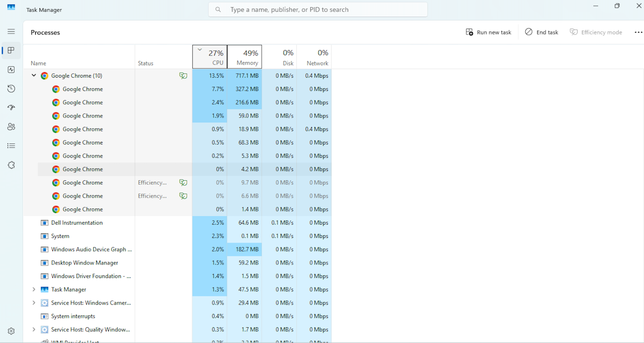Image resolution: width=644 pixels, height=343 pixels.
Task: Open the Users page in sidebar
Action: tap(11, 127)
